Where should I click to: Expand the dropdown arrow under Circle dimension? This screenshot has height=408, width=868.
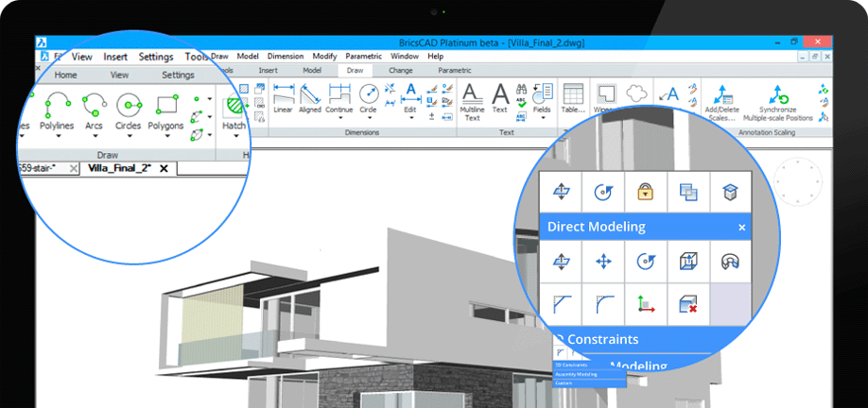click(368, 117)
